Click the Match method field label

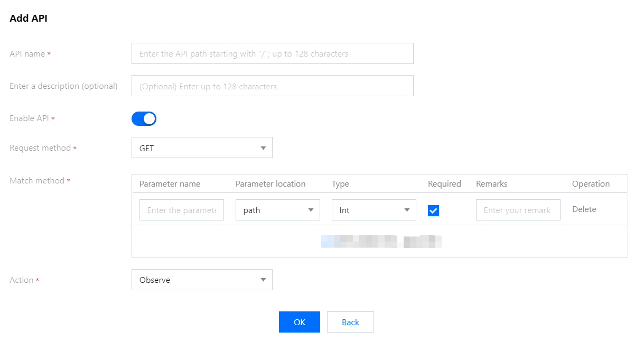coord(37,181)
